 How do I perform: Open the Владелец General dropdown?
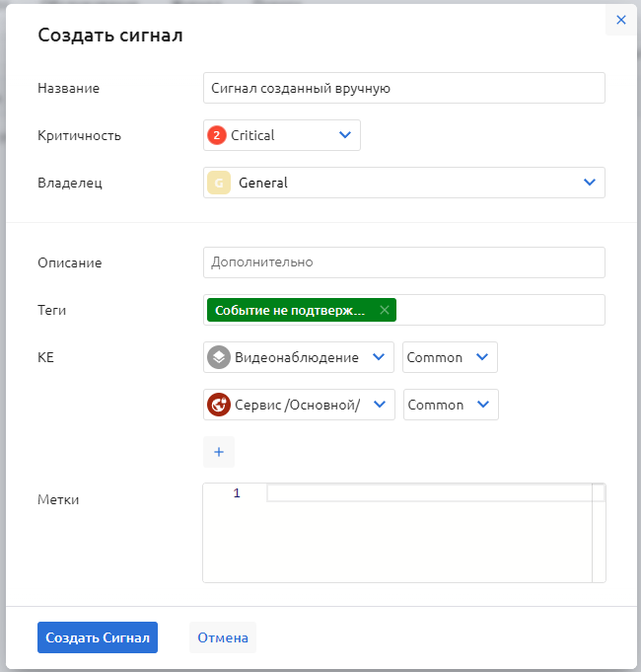(x=589, y=183)
